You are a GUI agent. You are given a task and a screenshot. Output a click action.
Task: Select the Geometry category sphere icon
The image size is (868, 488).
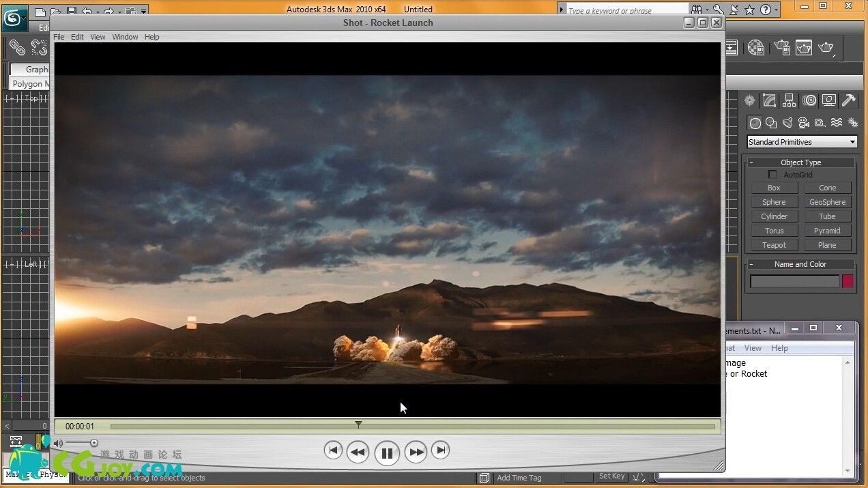pyautogui.click(x=755, y=123)
